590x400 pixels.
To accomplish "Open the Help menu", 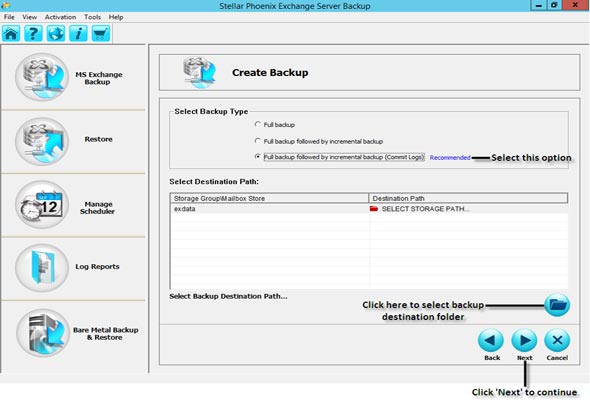I will (116, 17).
